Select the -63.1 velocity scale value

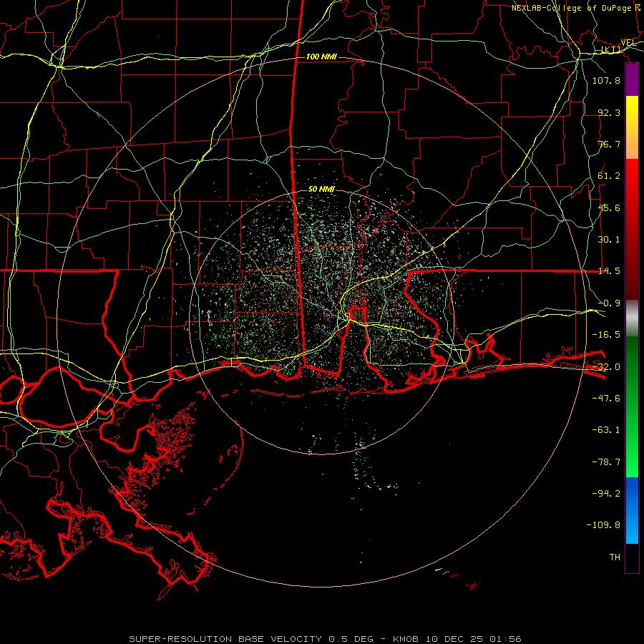606,430
